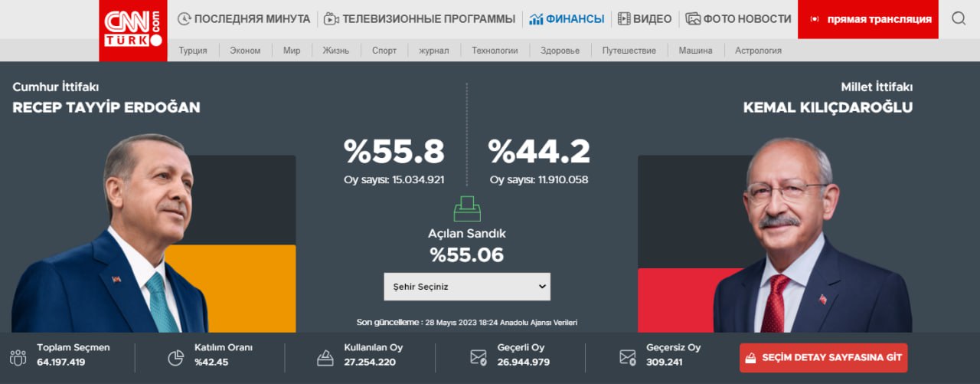Open the Şehir Seçiniz city dropdown
This screenshot has height=384, width=980.
pyautogui.click(x=466, y=287)
